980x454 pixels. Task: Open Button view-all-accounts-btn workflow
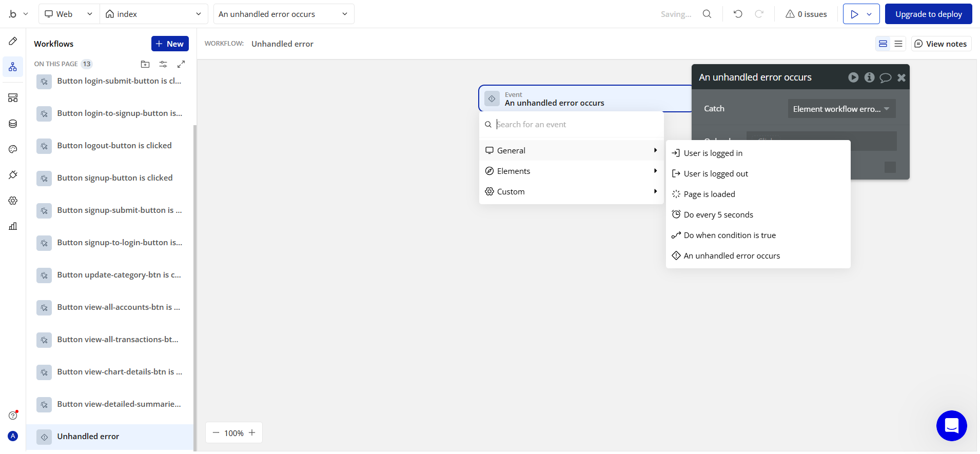point(110,307)
